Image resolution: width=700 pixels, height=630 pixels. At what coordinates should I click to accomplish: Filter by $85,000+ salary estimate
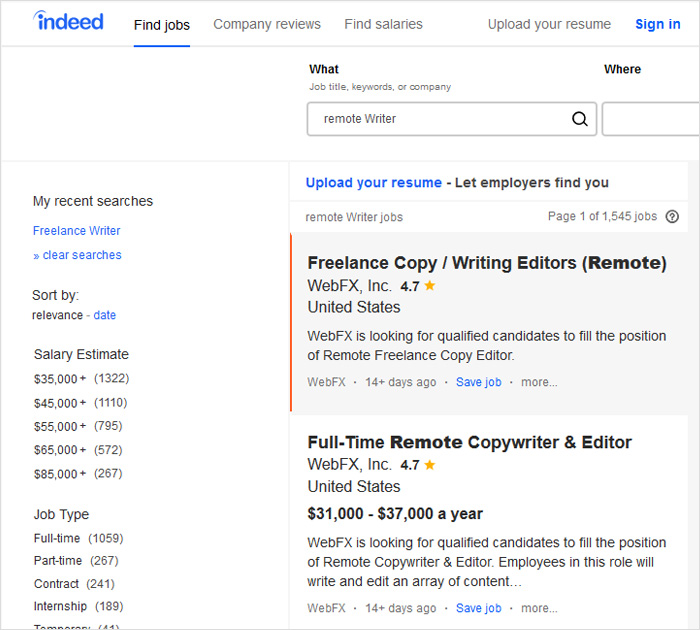pyautogui.click(x=59, y=474)
